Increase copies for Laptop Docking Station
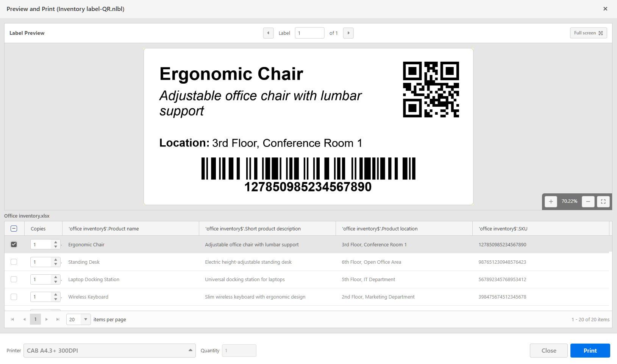 click(56, 277)
